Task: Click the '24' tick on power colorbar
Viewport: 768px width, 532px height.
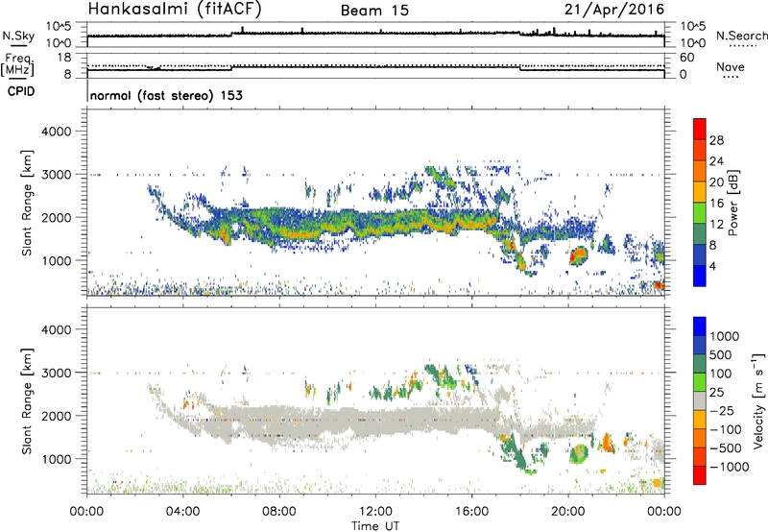Action: point(716,161)
